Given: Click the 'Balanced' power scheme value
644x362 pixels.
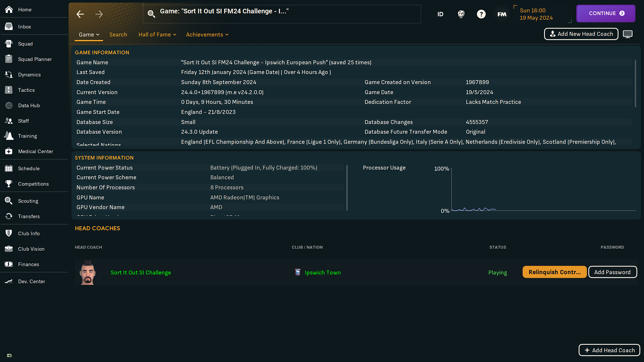Looking at the screenshot, I should 222,177.
